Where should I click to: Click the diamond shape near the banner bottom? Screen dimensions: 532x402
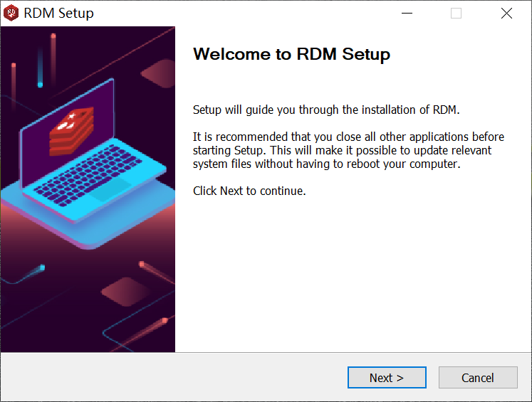coord(123,291)
